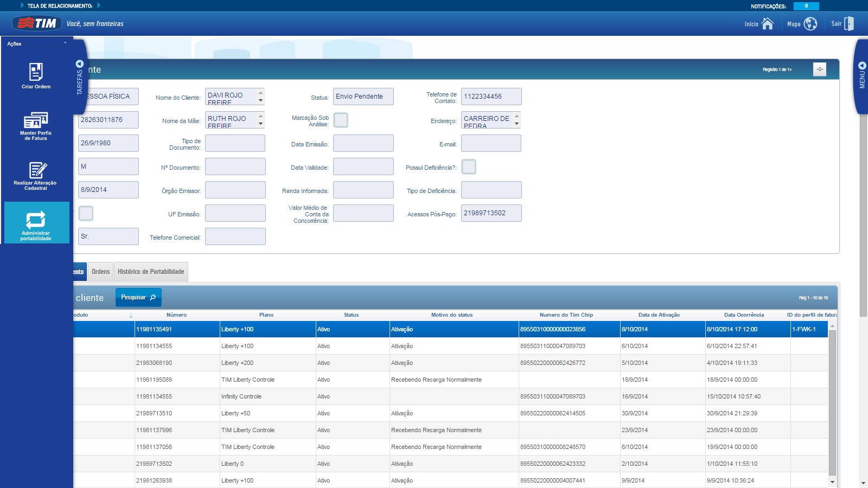The width and height of the screenshot is (868, 488).
Task: Sort by Data de Ativação header
Action: tap(659, 315)
